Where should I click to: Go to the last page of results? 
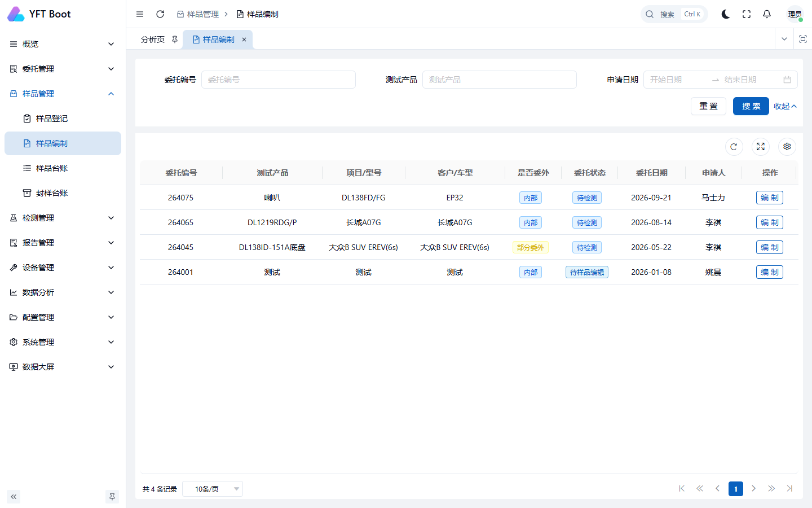(x=789, y=489)
